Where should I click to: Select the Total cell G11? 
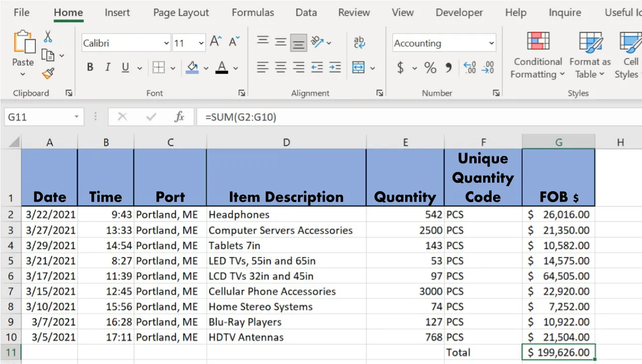click(x=558, y=352)
